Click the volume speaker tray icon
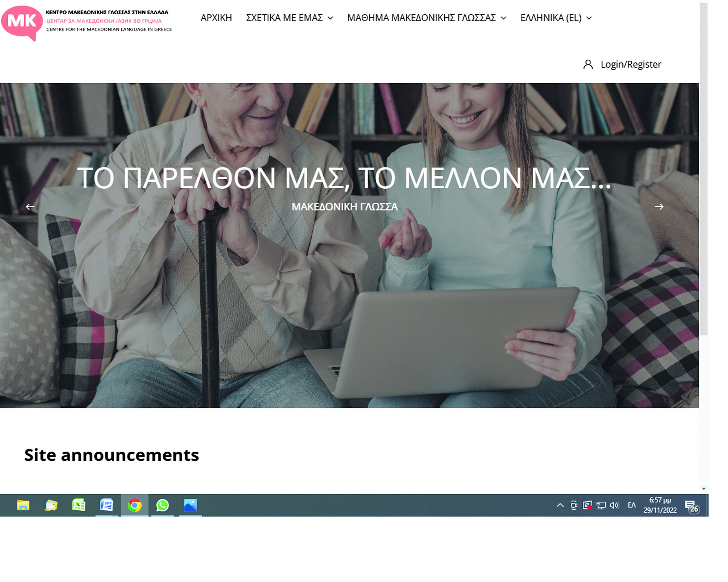This screenshot has width=728, height=582. point(614,505)
